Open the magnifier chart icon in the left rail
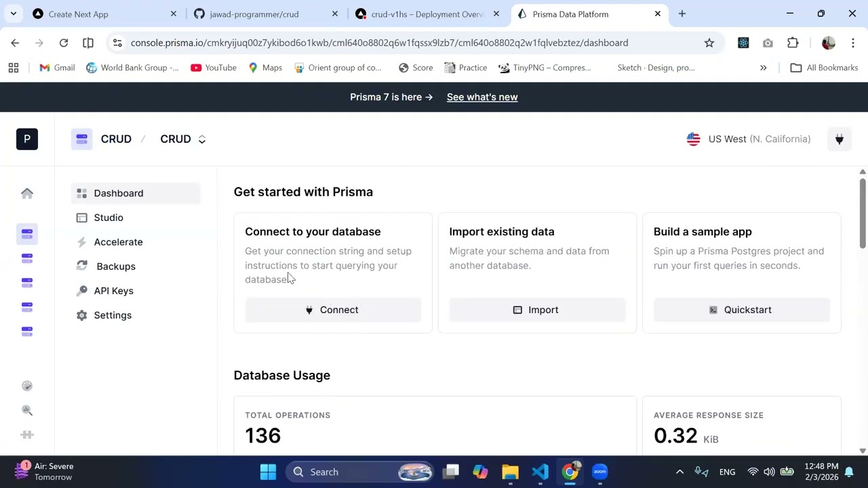The width and height of the screenshot is (868, 488). 27,410
